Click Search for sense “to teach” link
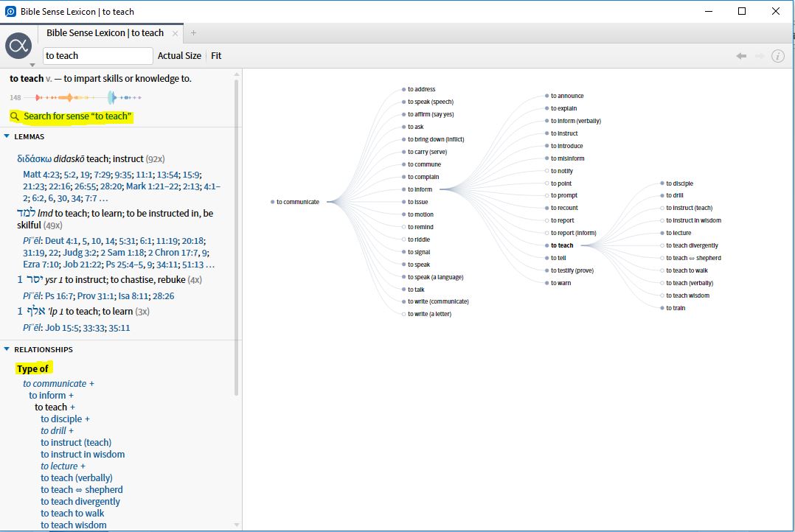795x532 pixels. (x=77, y=116)
